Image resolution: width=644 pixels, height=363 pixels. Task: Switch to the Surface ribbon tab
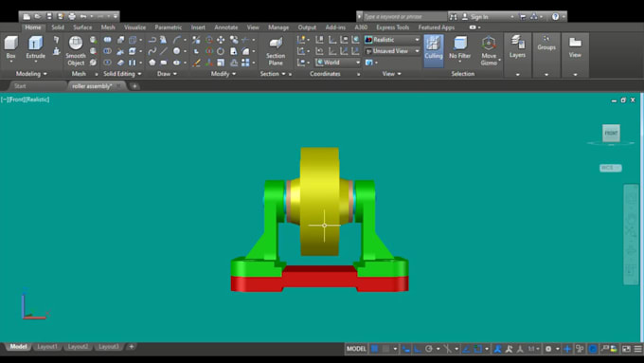[82, 27]
